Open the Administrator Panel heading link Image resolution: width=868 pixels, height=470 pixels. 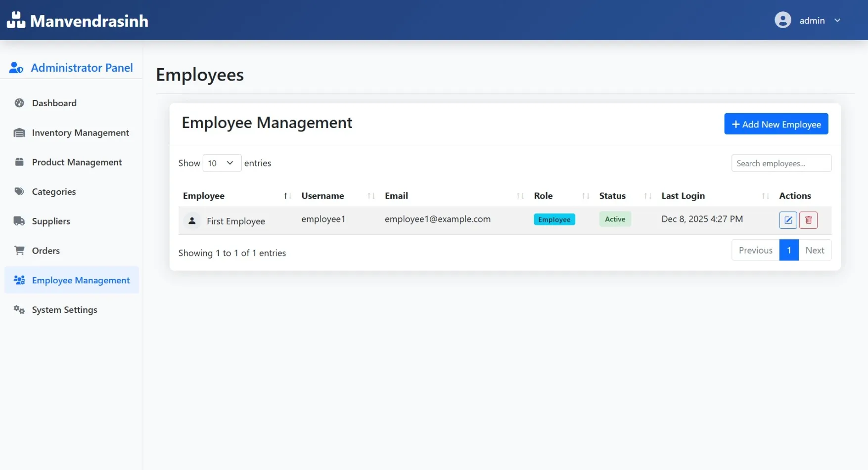(82, 68)
